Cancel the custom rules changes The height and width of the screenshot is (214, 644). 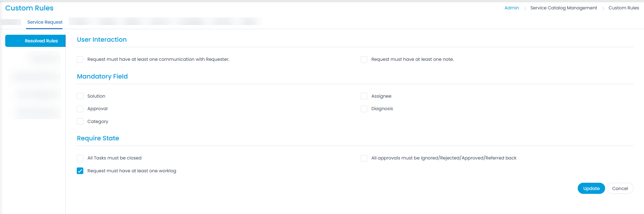(x=620, y=188)
